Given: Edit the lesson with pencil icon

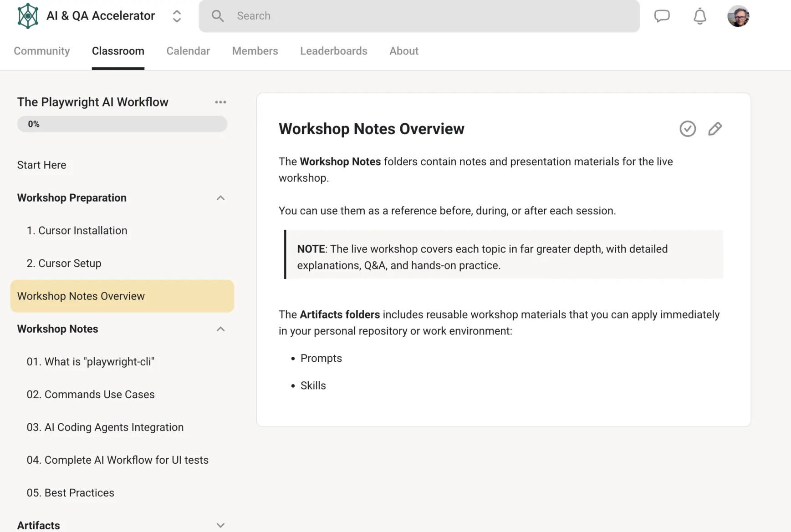Looking at the screenshot, I should pos(715,129).
